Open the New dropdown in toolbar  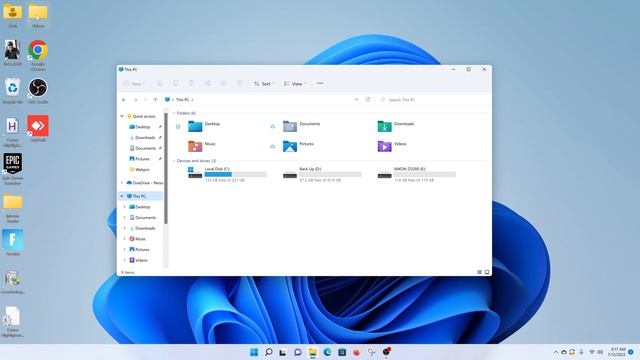coord(135,84)
